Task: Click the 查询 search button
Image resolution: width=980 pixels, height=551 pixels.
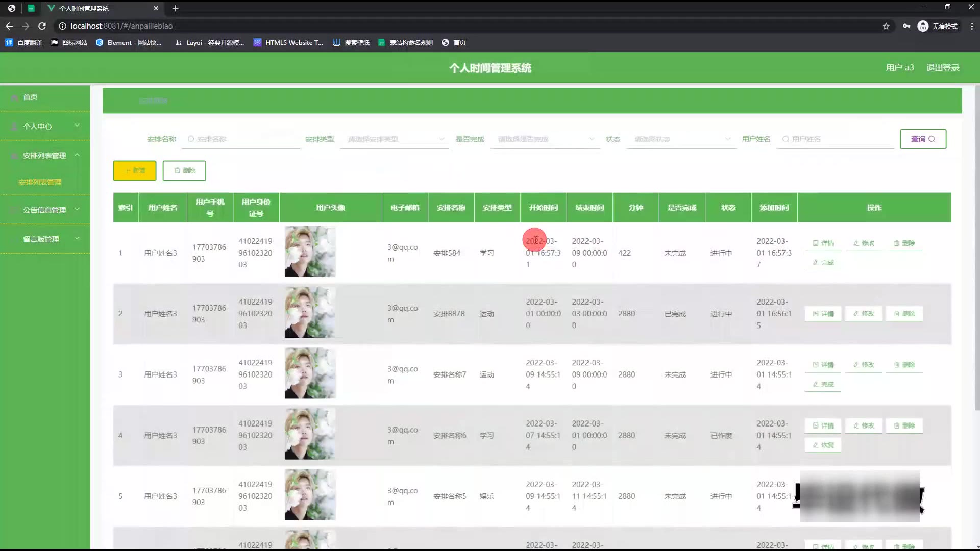Action: 922,139
